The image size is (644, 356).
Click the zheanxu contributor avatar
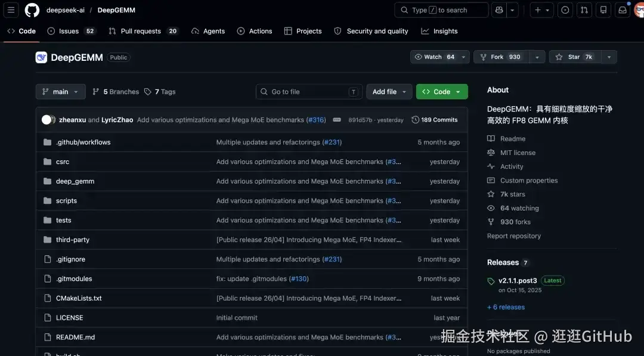[47, 119]
